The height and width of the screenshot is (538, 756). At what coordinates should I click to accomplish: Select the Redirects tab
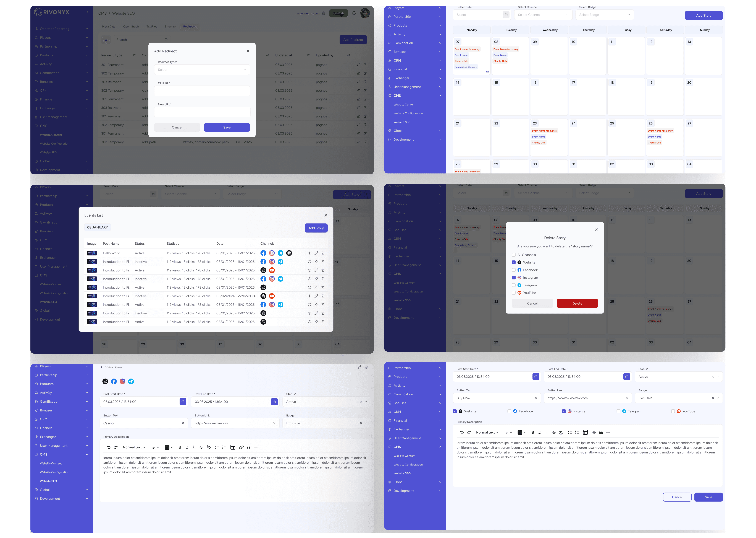pos(189,27)
